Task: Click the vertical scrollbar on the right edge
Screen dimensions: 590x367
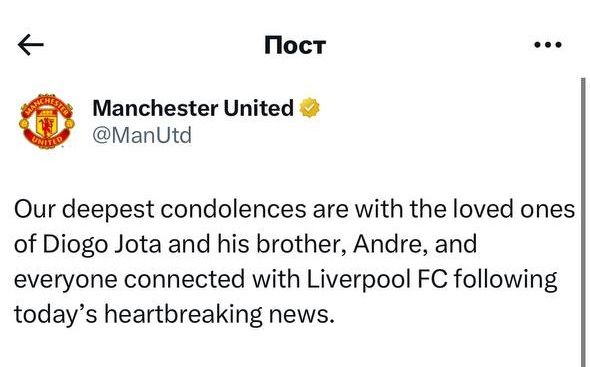Action: click(583, 222)
